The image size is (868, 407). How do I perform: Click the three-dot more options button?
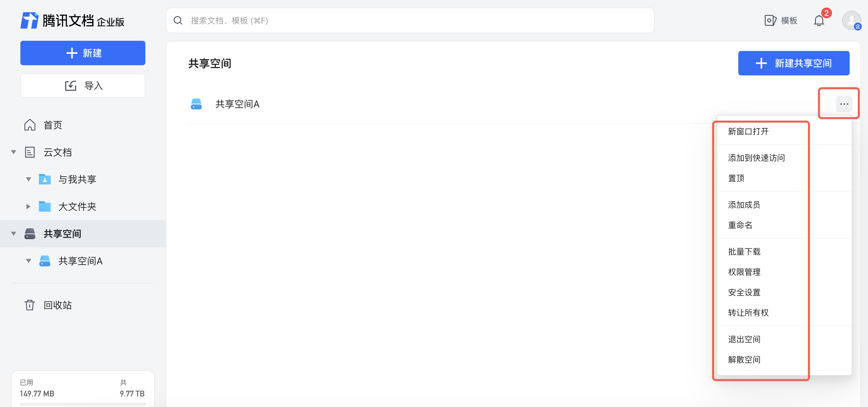click(x=844, y=104)
